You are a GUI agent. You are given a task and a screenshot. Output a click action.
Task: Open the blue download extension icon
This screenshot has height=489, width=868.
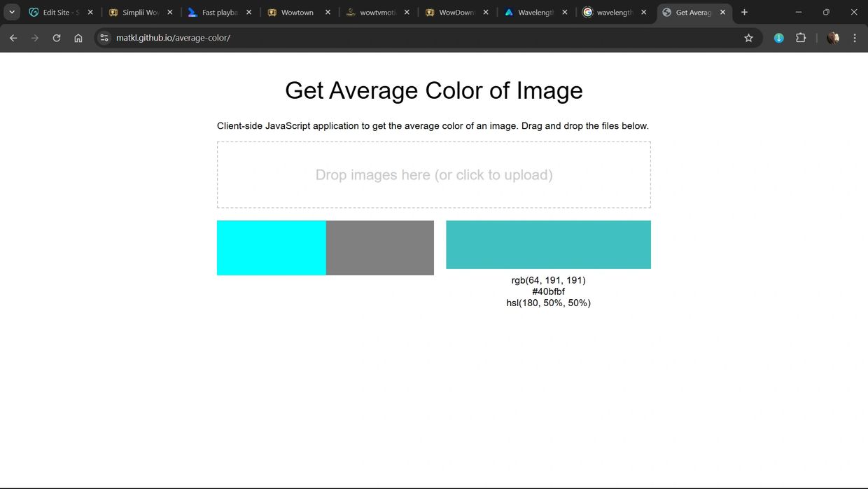click(x=778, y=38)
